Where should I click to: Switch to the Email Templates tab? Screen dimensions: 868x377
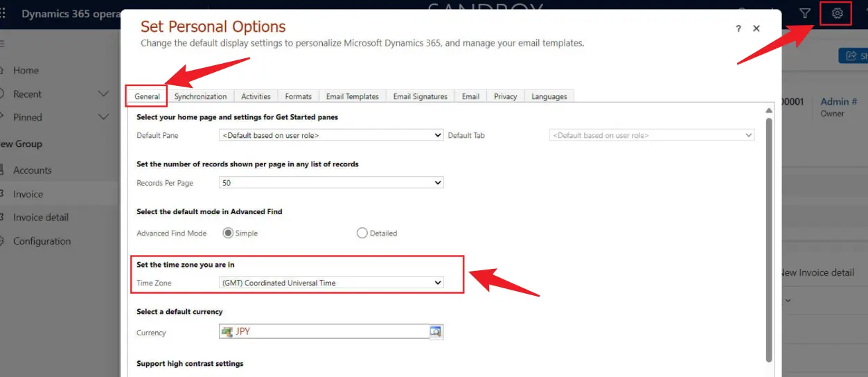click(x=352, y=96)
